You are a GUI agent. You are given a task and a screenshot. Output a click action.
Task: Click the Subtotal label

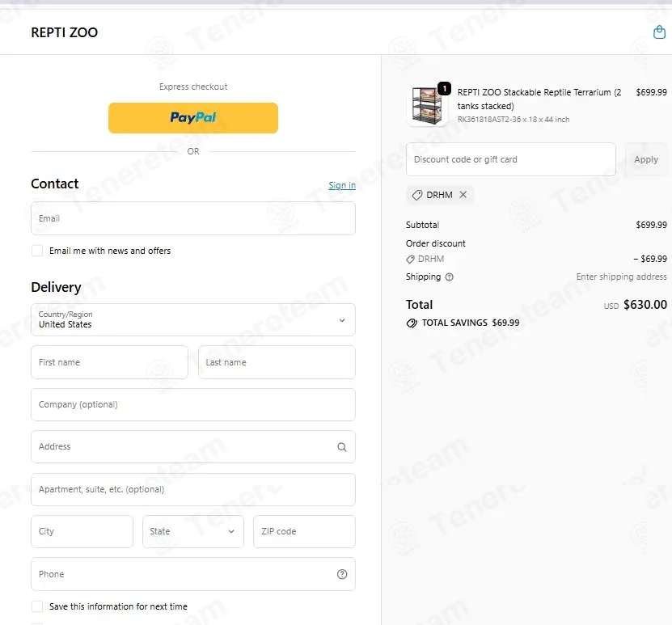[x=422, y=225]
